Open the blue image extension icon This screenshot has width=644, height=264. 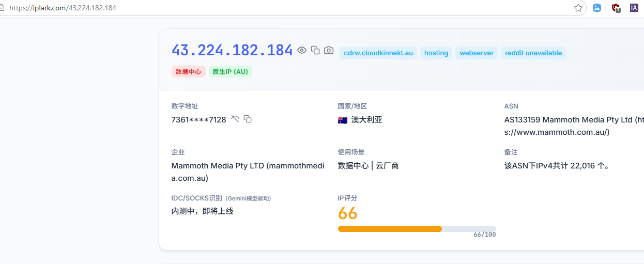click(597, 8)
